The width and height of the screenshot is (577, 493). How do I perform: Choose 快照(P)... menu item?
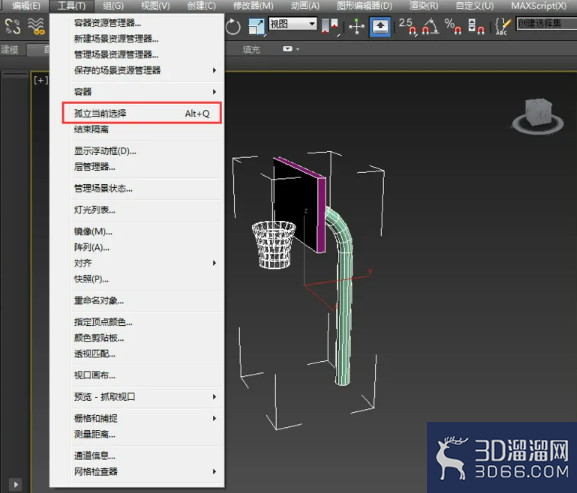coord(137,279)
